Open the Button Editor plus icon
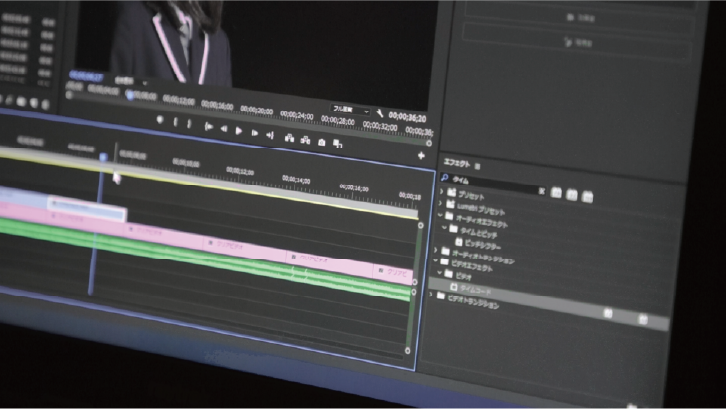 (421, 156)
